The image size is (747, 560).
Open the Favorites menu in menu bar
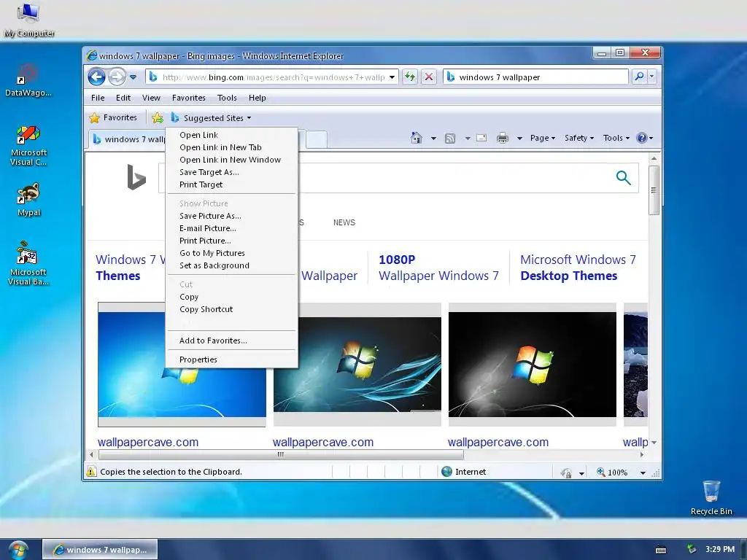[189, 98]
